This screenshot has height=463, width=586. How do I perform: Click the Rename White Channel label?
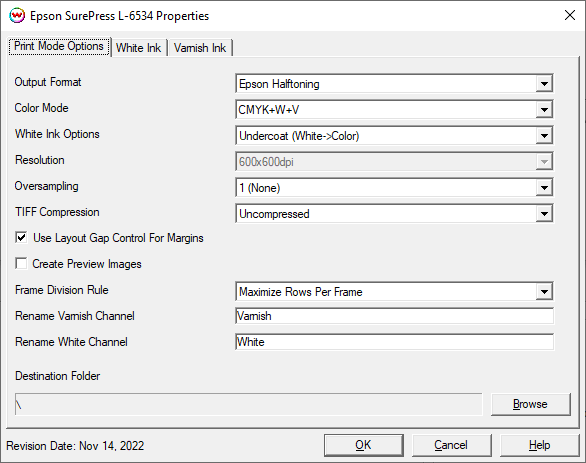(71, 342)
